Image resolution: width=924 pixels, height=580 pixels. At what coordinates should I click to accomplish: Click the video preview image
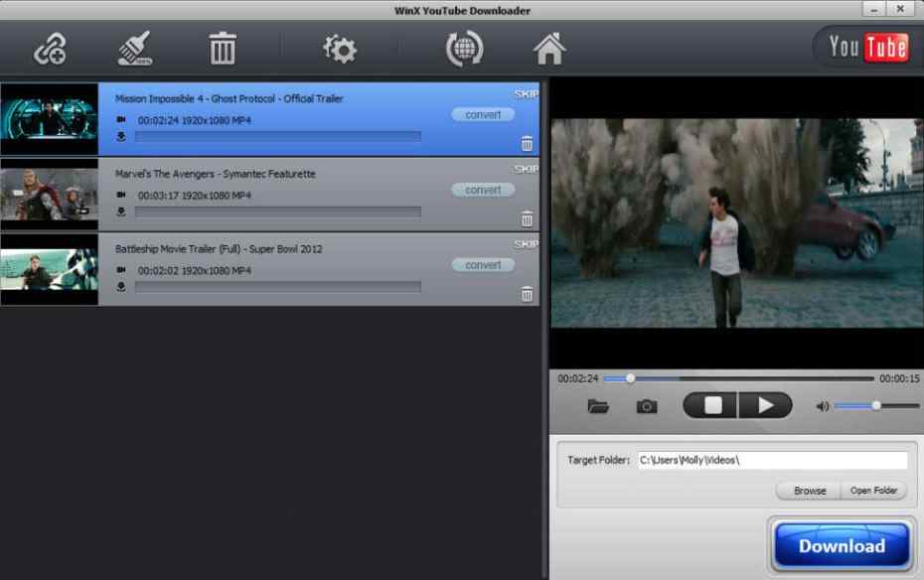click(736, 223)
